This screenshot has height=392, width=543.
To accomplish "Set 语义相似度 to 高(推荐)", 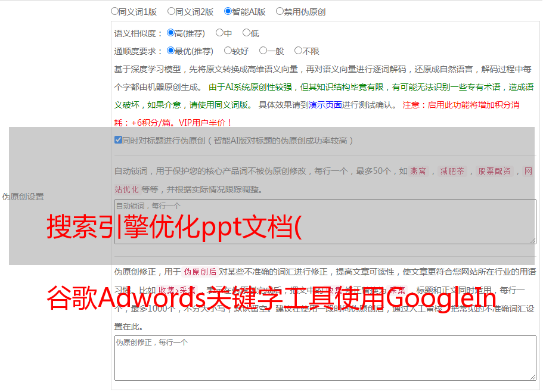I will pyautogui.click(x=170, y=33).
